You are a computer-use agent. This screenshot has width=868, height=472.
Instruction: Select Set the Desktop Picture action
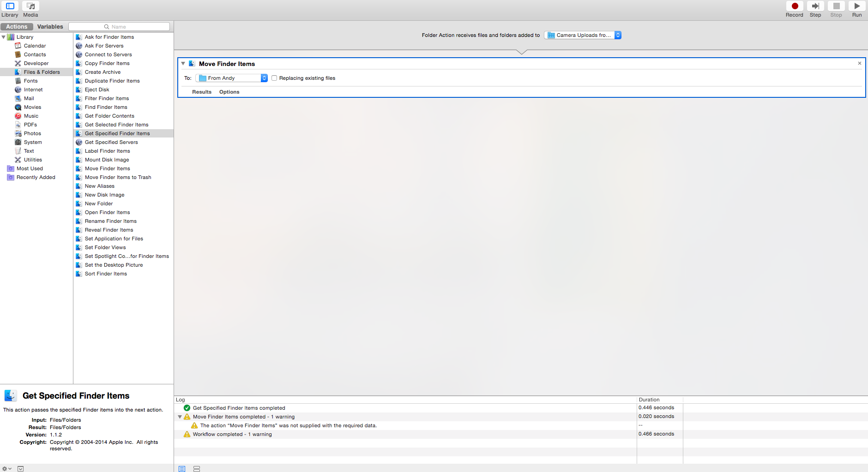124,265
